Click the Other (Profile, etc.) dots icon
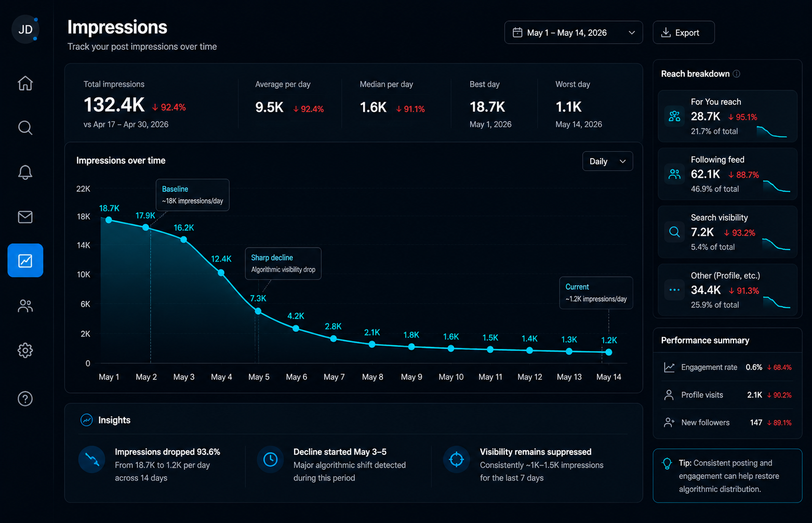The width and height of the screenshot is (812, 523). [674, 290]
